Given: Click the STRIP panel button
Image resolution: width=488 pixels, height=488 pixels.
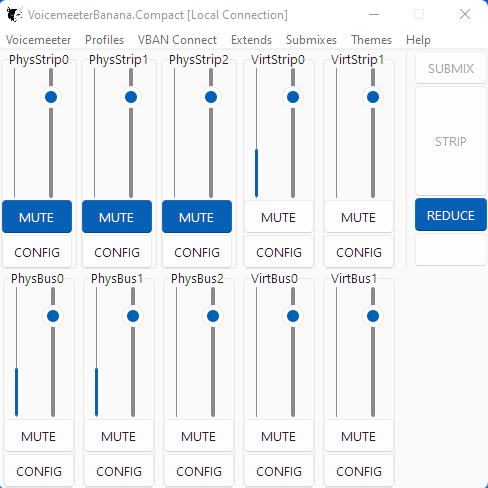Looking at the screenshot, I should click(451, 141).
